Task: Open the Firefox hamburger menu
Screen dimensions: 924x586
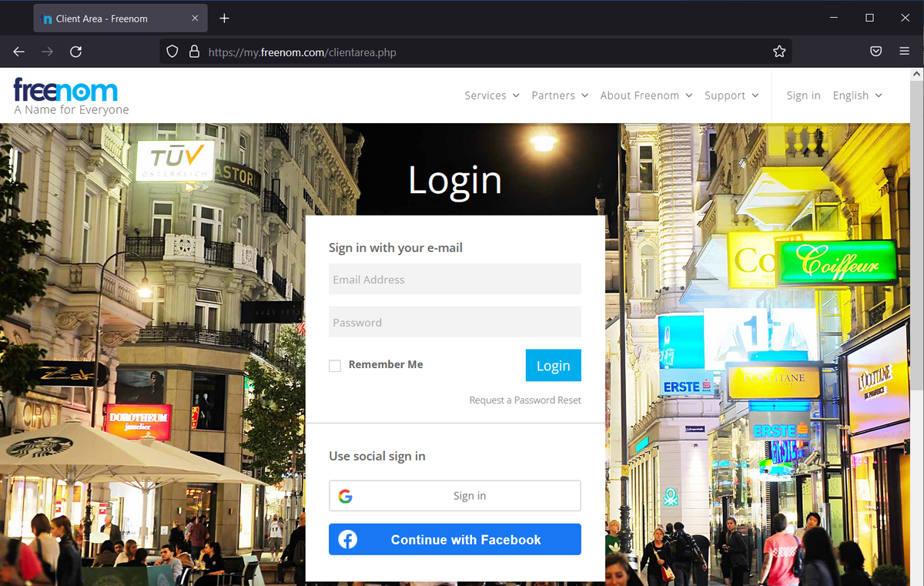Action: pyautogui.click(x=905, y=52)
